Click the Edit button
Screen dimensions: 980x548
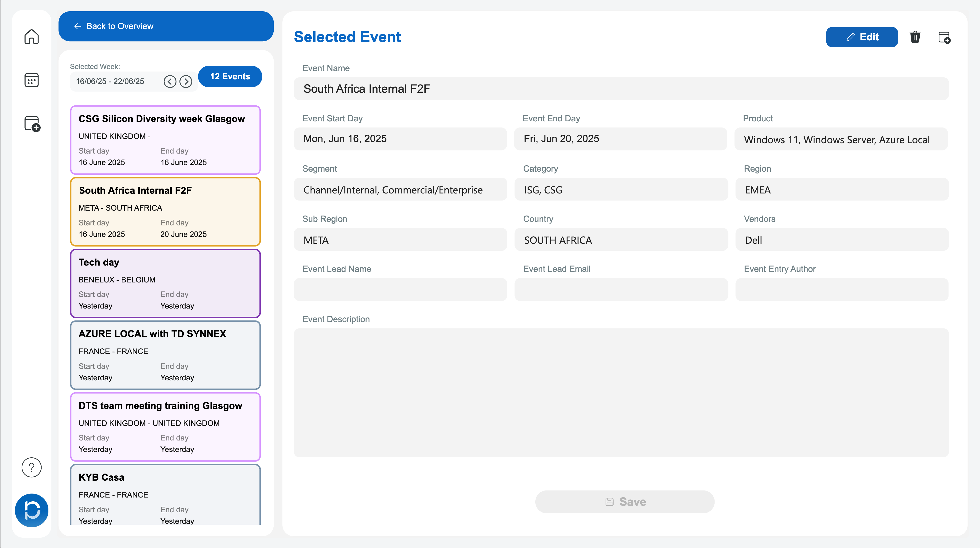862,37
